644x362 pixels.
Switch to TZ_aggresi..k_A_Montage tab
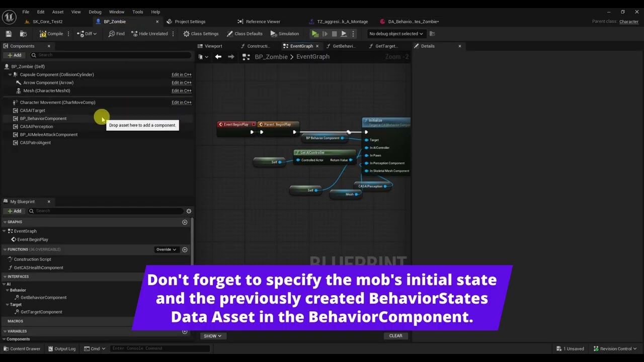pyautogui.click(x=342, y=22)
